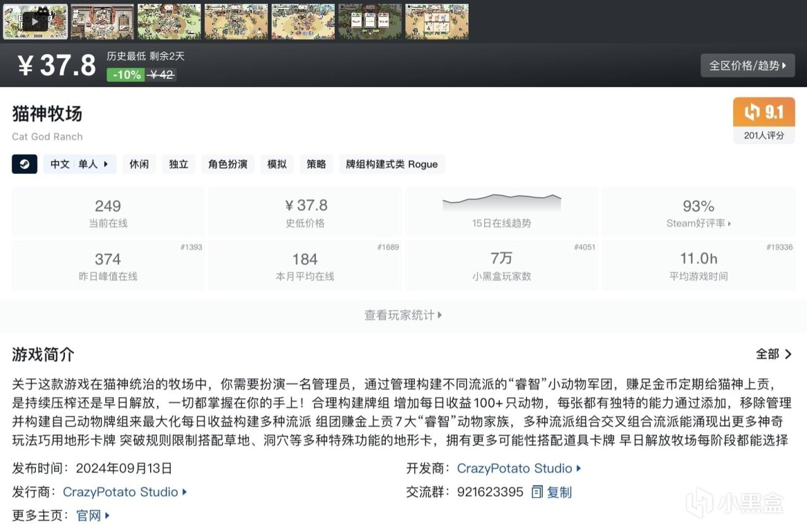Click the 249 当前在线 stat card
Screen dimensions: 807x532
click(108, 212)
